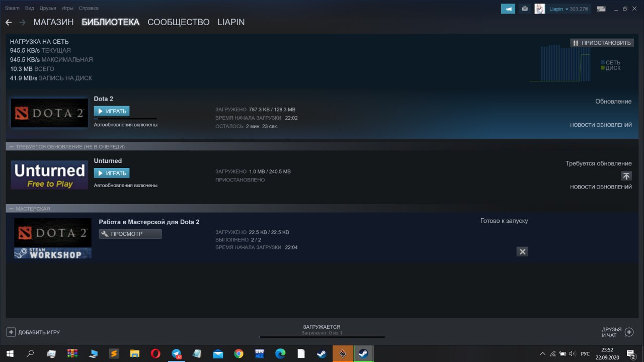Open Dev-C++ from the taskbar
The width and height of the screenshot is (644, 362).
tap(260, 354)
